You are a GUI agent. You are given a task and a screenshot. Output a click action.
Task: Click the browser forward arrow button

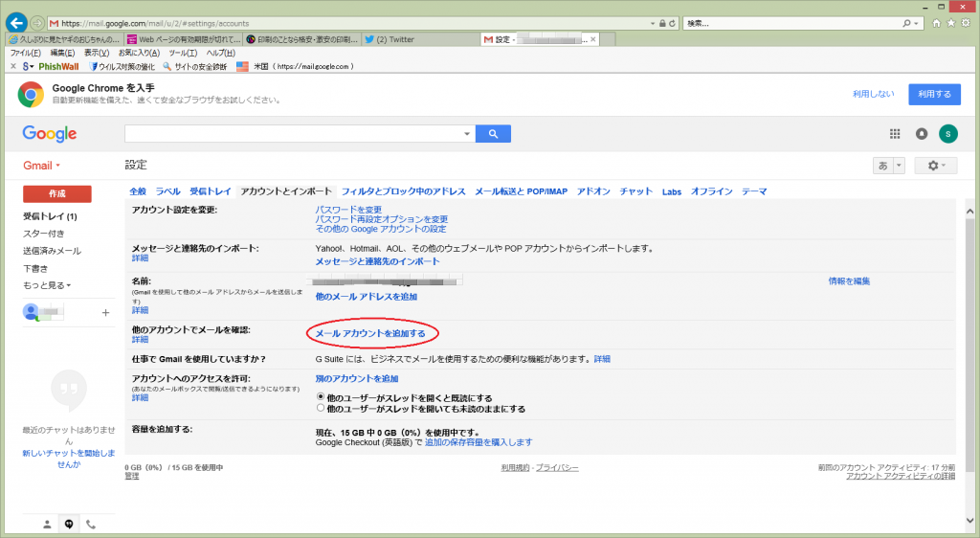tap(37, 23)
